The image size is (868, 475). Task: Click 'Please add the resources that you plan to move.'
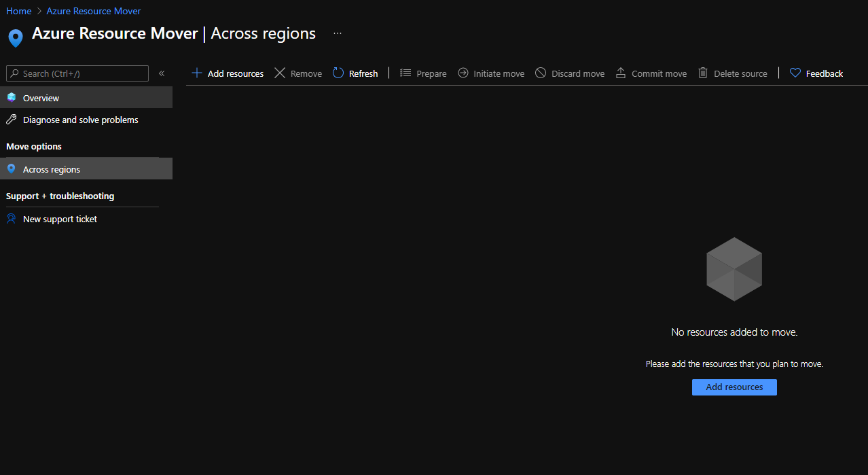pos(734,364)
